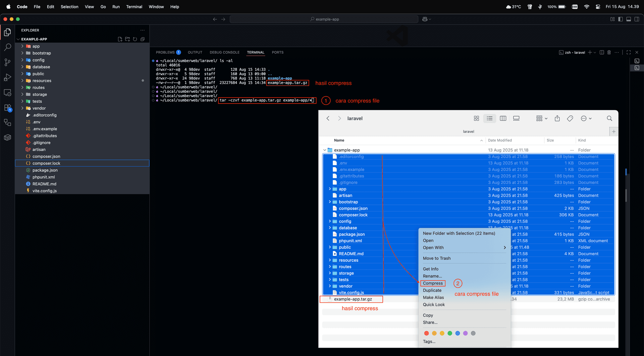The width and height of the screenshot is (644, 356).
Task: Open the Extensions view
Action: click(7, 108)
